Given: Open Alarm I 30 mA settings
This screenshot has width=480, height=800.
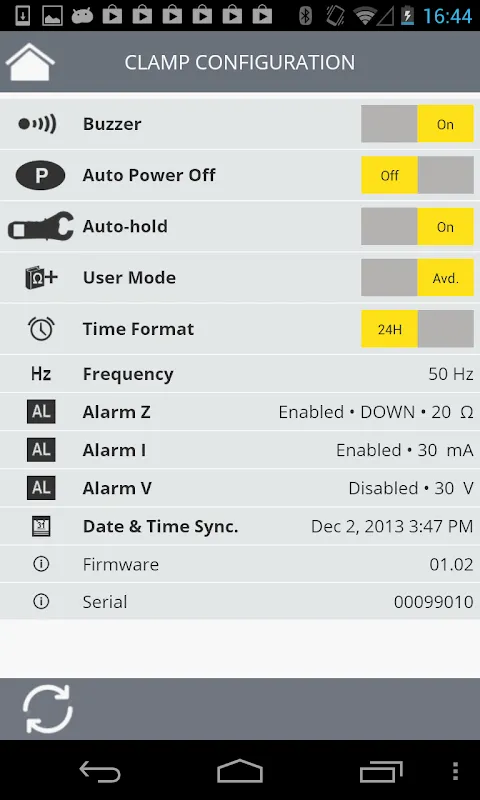Looking at the screenshot, I should point(240,450).
